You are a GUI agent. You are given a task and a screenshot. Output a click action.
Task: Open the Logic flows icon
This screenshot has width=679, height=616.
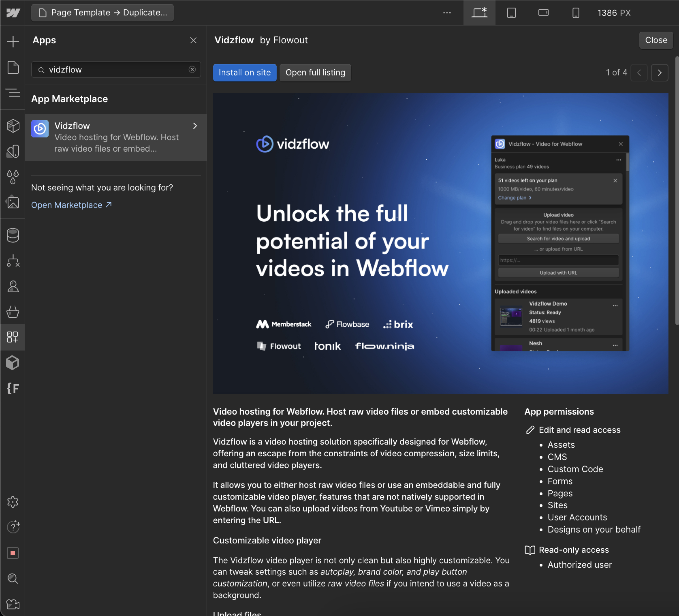coord(13,261)
